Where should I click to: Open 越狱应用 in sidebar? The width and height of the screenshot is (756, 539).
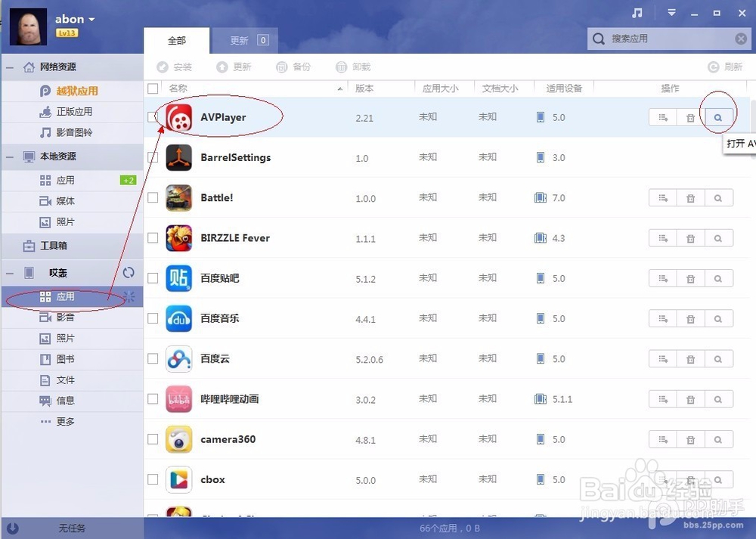coord(73,91)
